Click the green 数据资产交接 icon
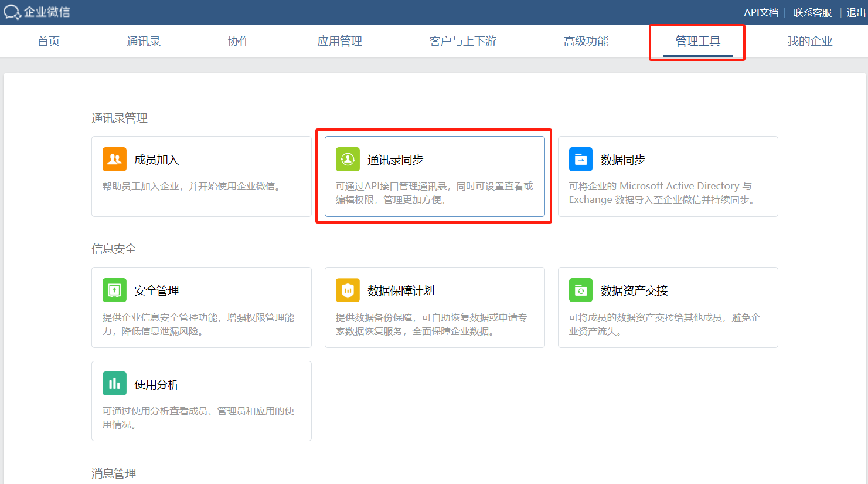Viewport: 868px width, 484px height. [580, 290]
